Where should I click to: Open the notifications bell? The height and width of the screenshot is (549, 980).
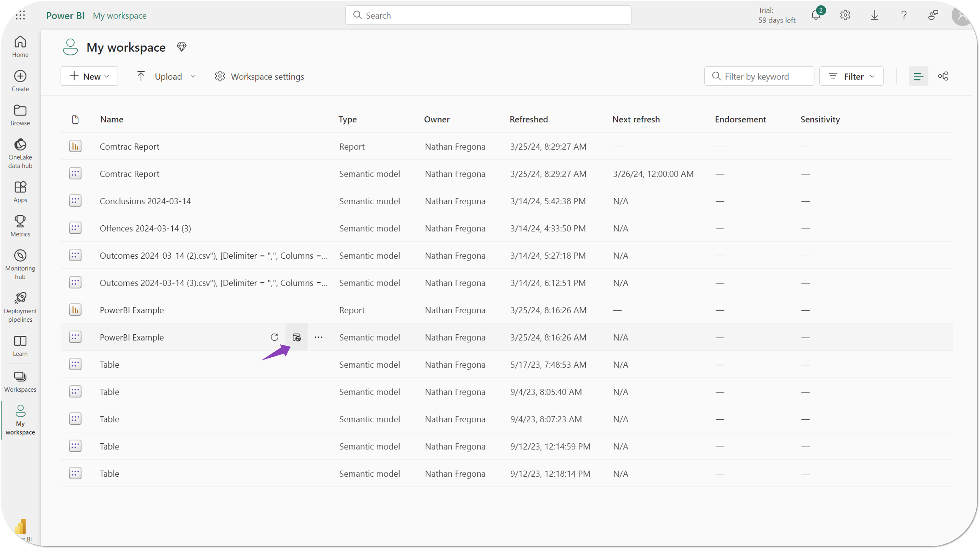[x=816, y=15]
